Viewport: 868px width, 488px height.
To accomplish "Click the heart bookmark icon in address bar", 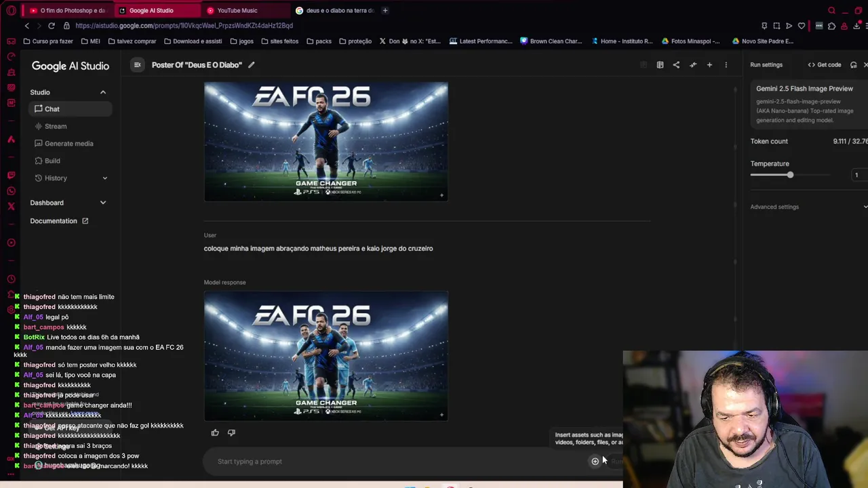I will (801, 26).
